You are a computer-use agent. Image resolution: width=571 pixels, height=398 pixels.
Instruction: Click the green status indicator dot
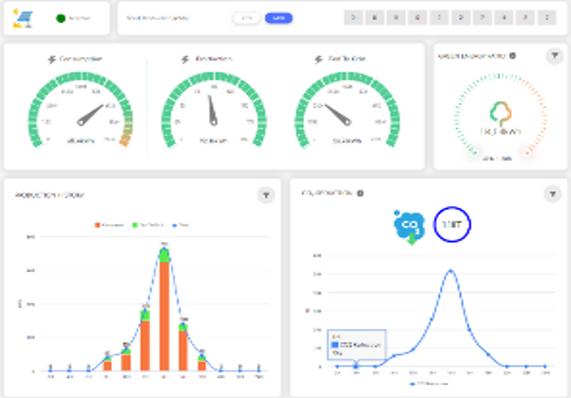click(x=61, y=18)
